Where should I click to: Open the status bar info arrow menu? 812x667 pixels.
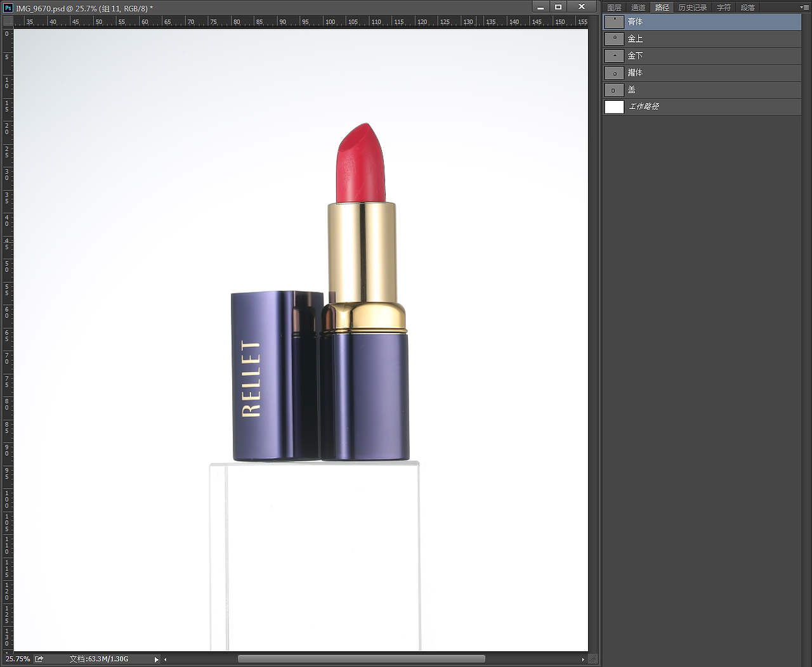[156, 659]
